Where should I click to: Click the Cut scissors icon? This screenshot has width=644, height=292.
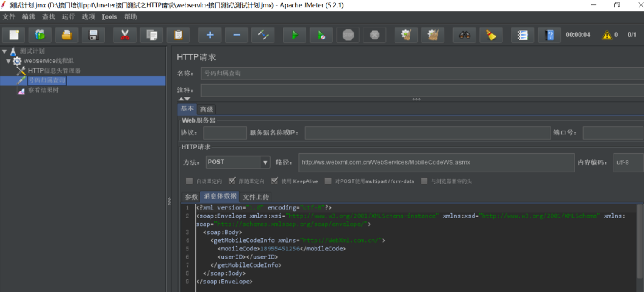pyautogui.click(x=125, y=35)
